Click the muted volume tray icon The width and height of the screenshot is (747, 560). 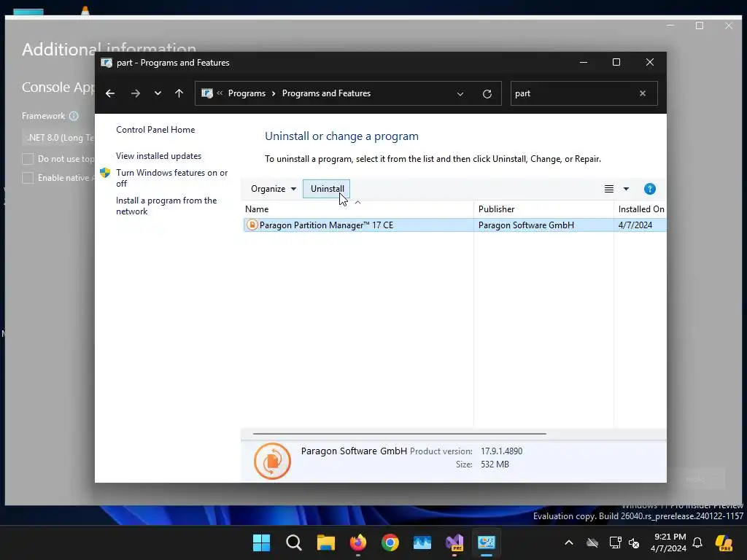(634, 542)
